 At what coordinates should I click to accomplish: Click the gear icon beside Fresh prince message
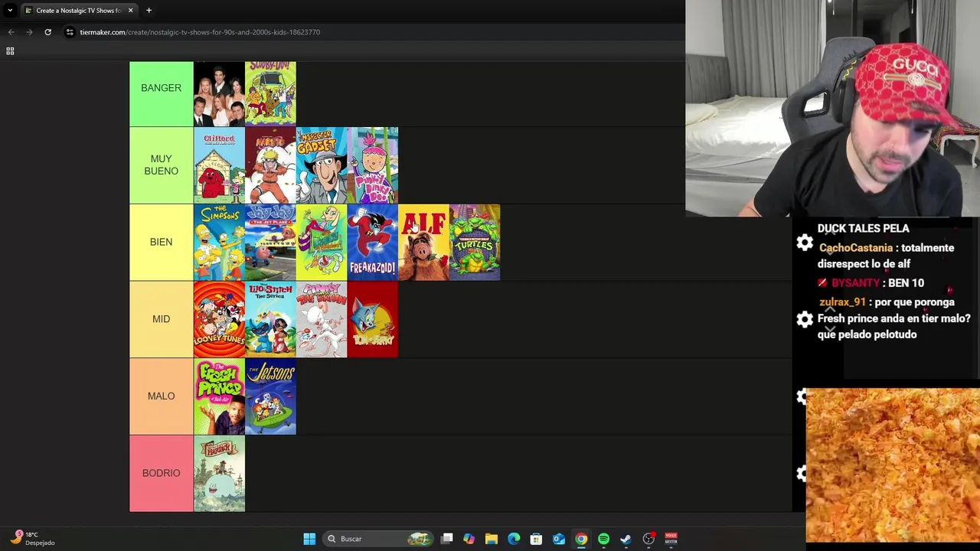point(805,320)
